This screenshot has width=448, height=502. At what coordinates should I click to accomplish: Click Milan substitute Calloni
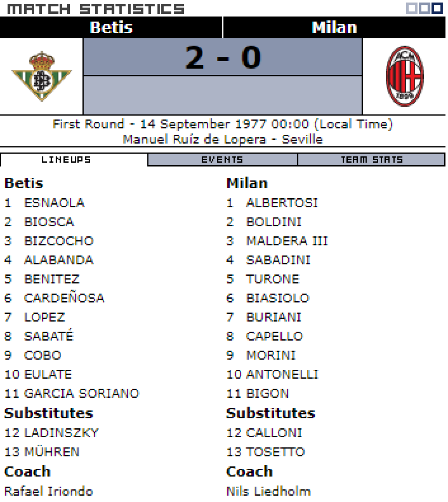(274, 433)
